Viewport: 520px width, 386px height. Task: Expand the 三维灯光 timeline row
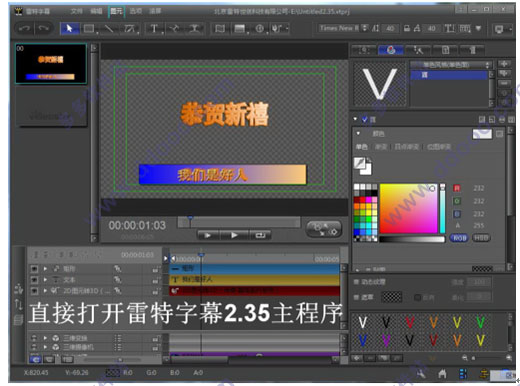point(45,338)
